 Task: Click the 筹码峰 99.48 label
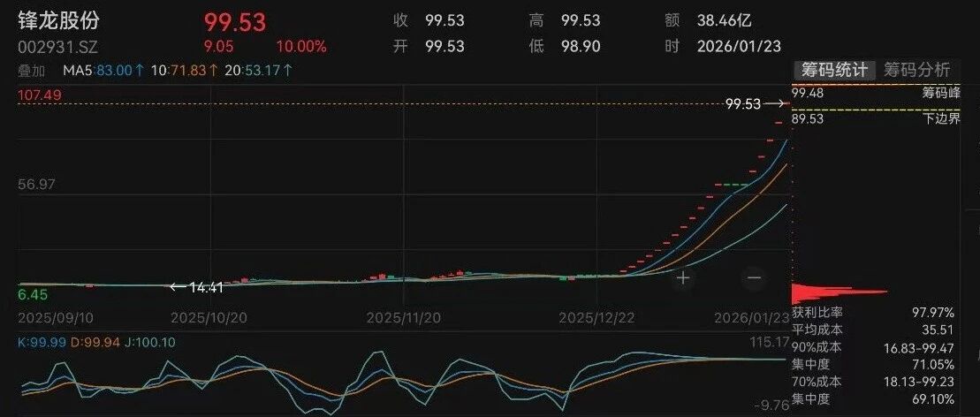(x=877, y=93)
